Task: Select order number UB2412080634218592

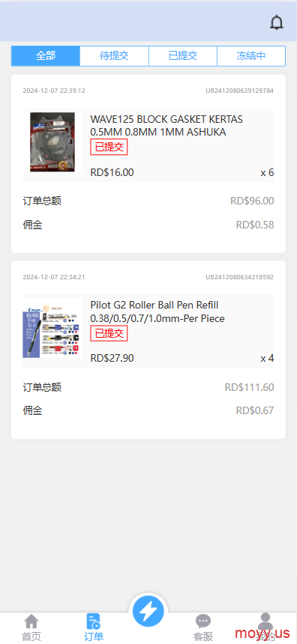Action: click(x=240, y=277)
